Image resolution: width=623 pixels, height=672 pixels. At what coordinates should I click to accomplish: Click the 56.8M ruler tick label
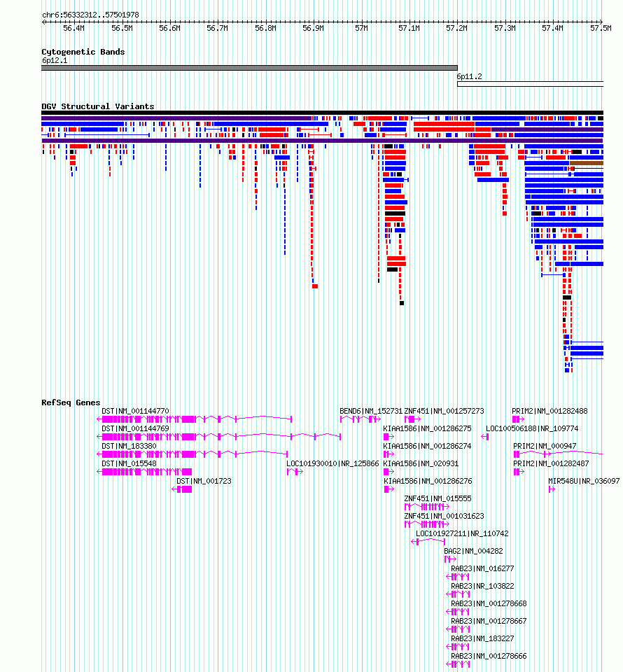[266, 28]
